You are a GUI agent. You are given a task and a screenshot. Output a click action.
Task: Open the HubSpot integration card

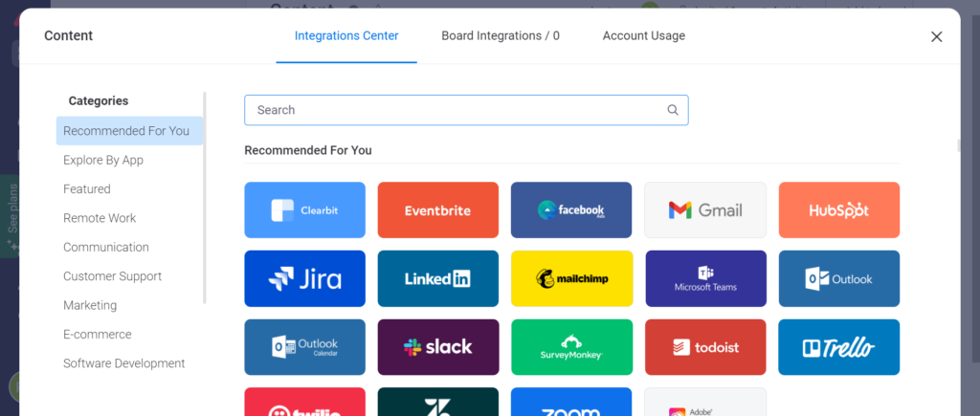(838, 209)
